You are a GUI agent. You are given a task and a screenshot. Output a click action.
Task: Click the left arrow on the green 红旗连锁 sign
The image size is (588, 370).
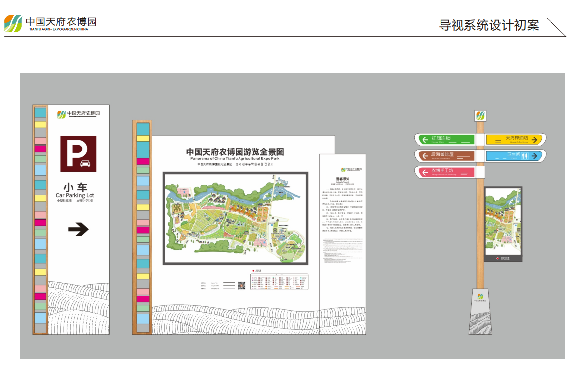[x=425, y=140]
